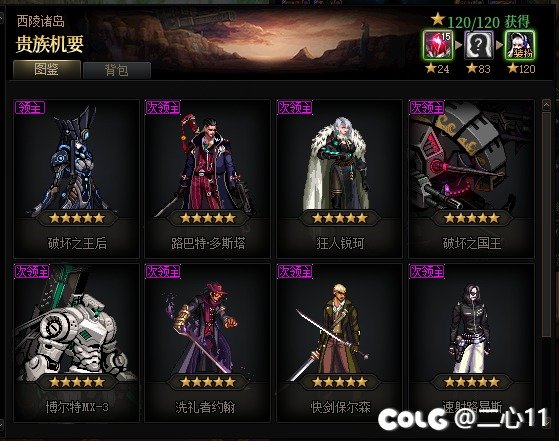Screen dimensions: 559x441
Task: Switch to the 背包 tab
Action: tap(117, 70)
